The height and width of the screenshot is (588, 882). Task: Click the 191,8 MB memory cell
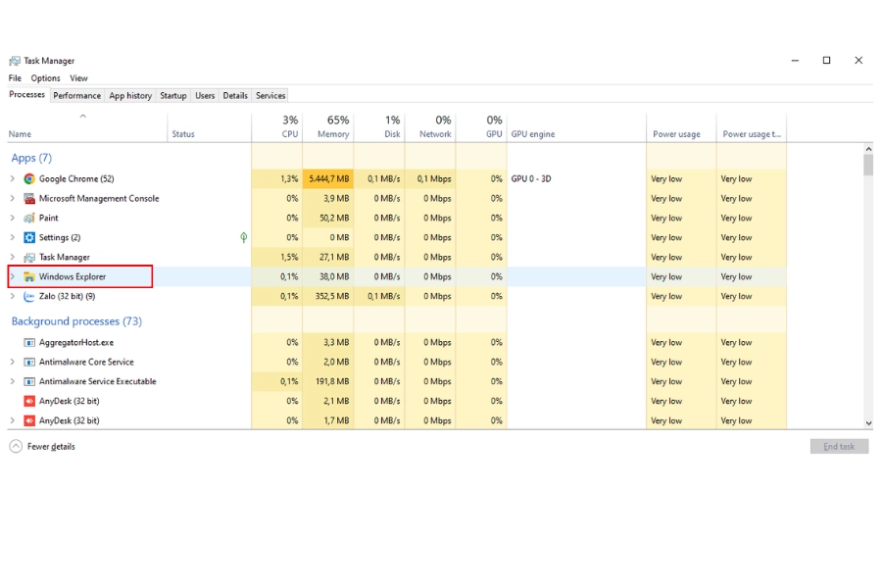point(328,381)
